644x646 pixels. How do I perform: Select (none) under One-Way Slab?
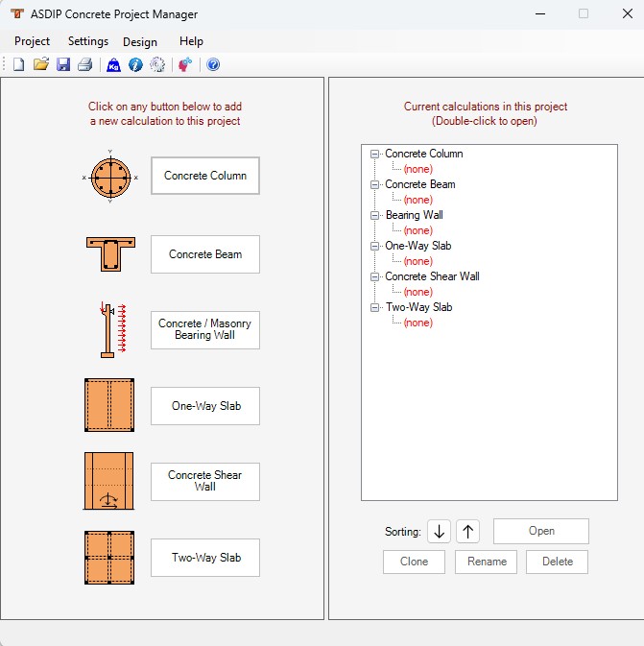pyautogui.click(x=418, y=261)
